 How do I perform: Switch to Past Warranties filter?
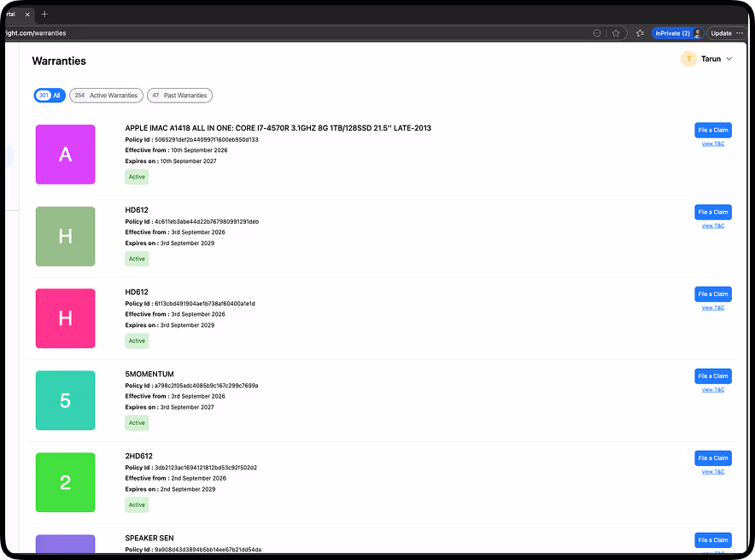(x=179, y=96)
